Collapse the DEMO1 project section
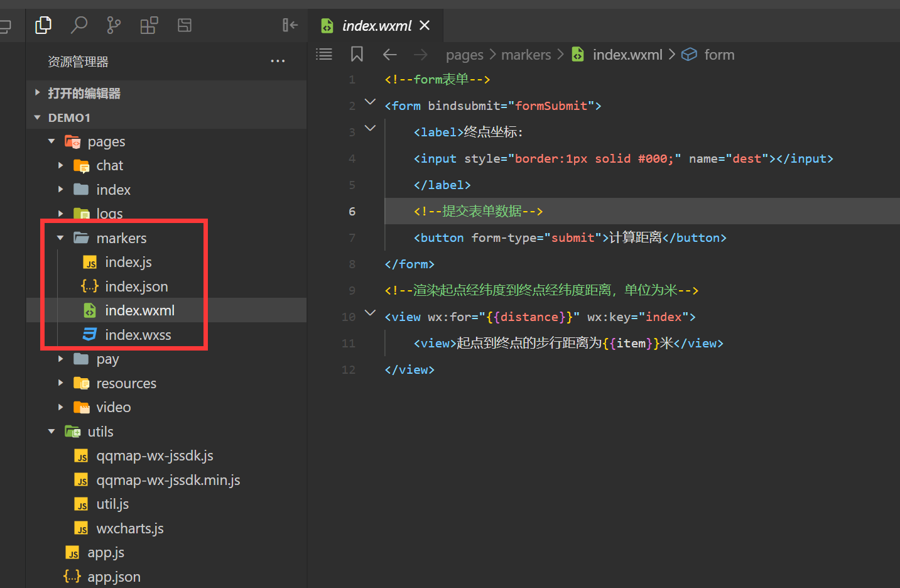 point(166,117)
